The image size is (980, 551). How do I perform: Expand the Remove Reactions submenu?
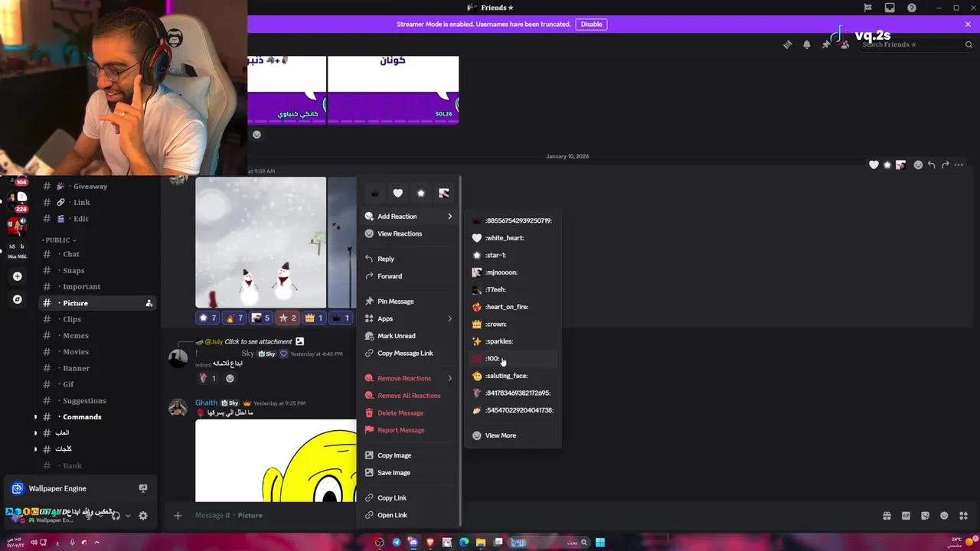click(409, 378)
